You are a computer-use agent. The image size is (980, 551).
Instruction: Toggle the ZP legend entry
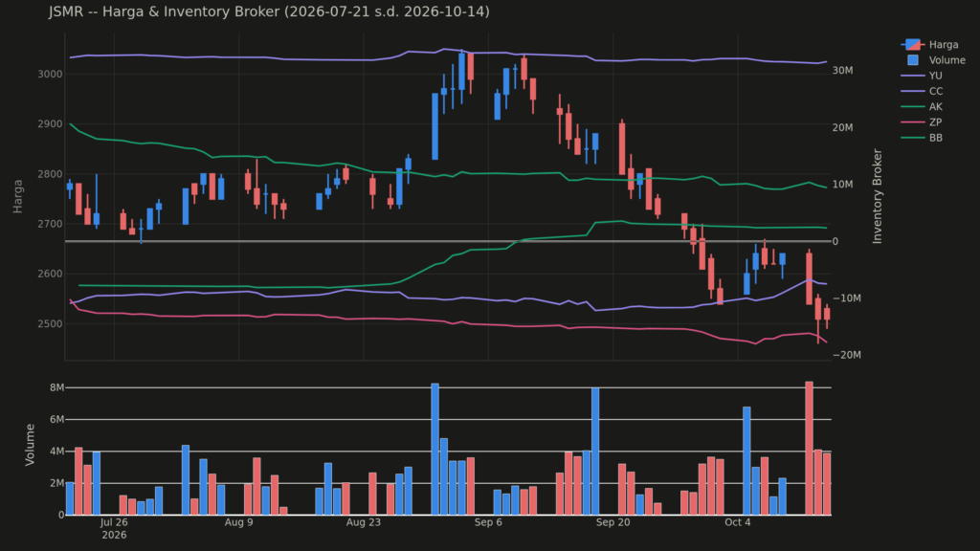(x=922, y=122)
